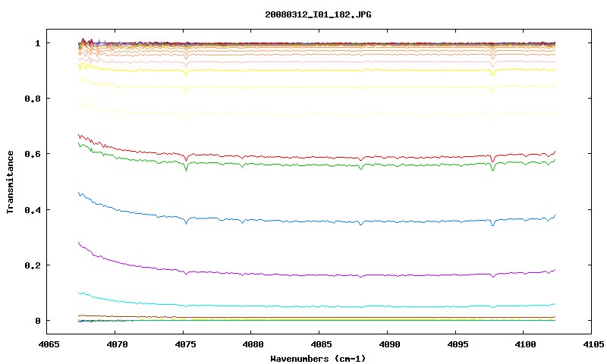Click the Wavenumbers (cm-1) x-axis label
Screen dimensions: 607x364
coord(318,359)
